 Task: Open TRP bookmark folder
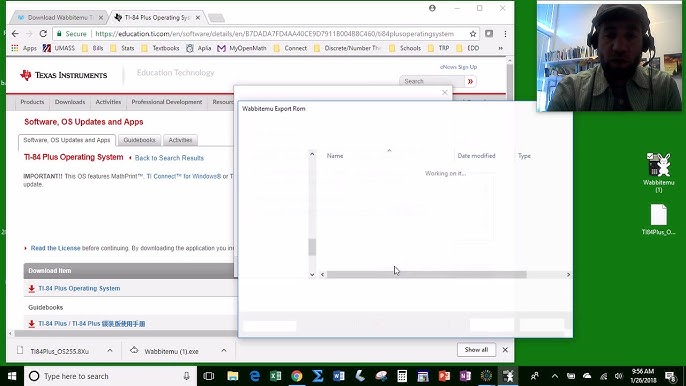click(x=439, y=48)
